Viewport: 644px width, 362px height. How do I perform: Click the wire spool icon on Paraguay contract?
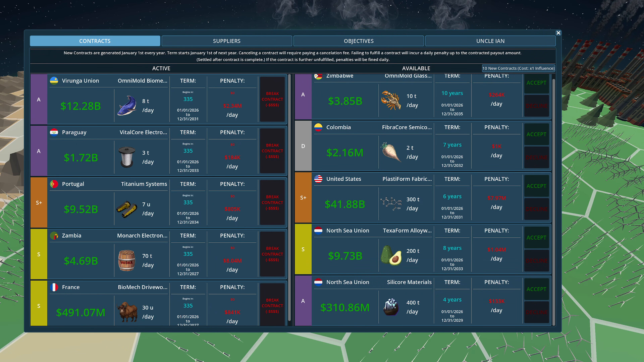127,156
